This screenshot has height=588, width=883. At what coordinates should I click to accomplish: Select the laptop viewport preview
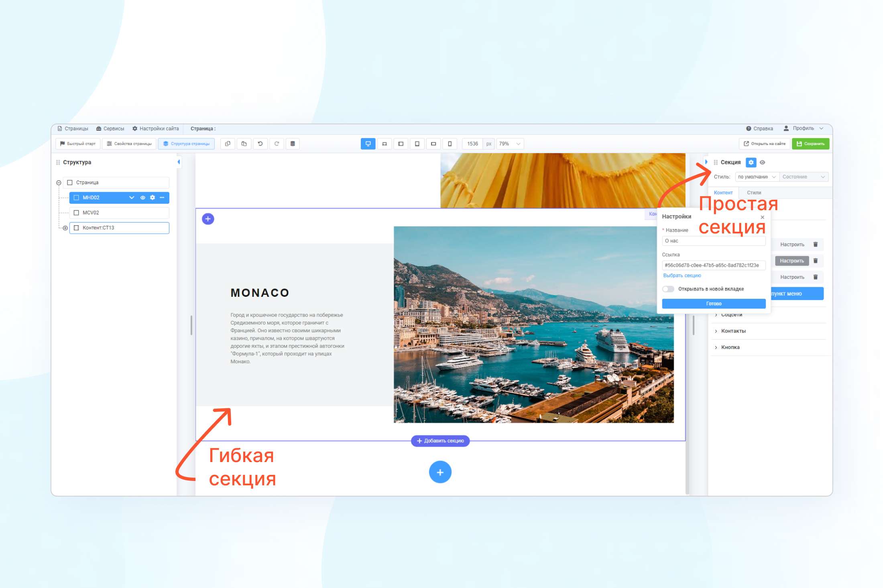click(385, 144)
